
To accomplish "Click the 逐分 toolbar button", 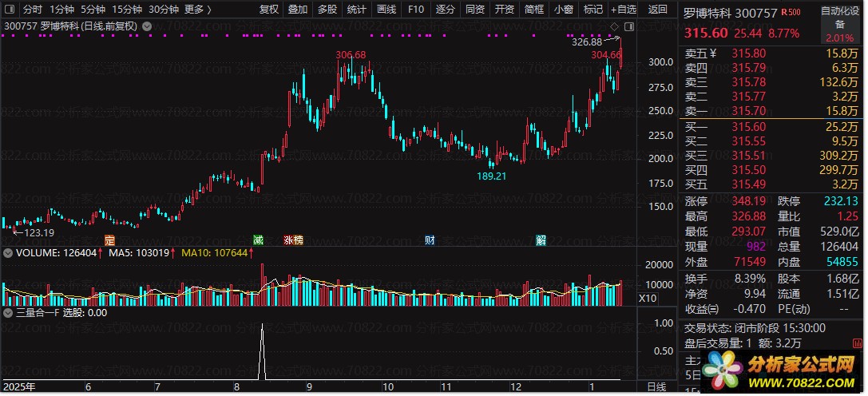I will [445, 10].
